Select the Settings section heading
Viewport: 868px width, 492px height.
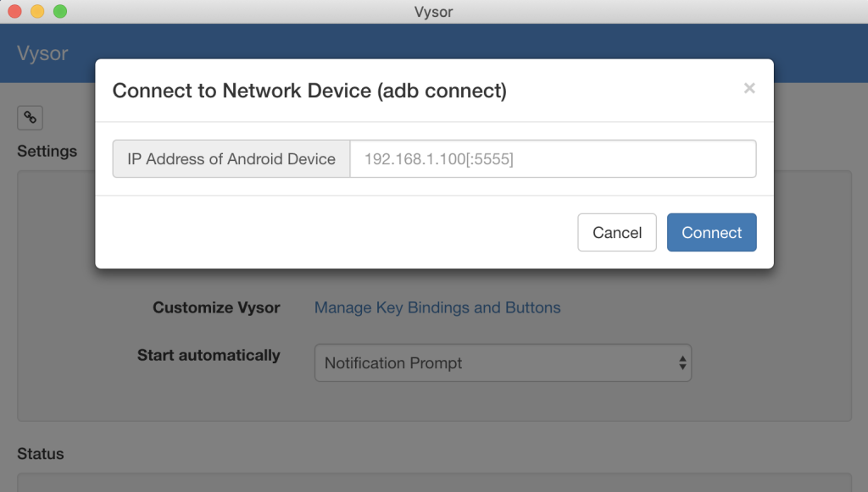click(47, 151)
